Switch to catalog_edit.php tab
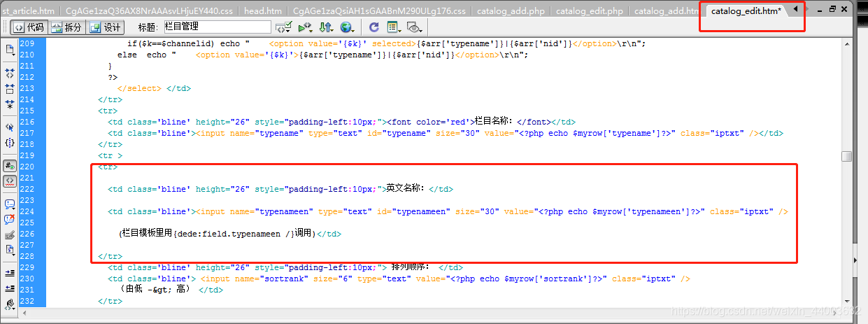Image resolution: width=868 pixels, height=324 pixels. pos(589,10)
